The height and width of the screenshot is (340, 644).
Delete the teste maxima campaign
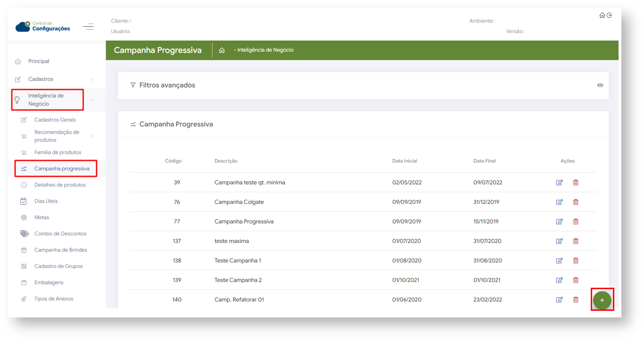(x=576, y=241)
